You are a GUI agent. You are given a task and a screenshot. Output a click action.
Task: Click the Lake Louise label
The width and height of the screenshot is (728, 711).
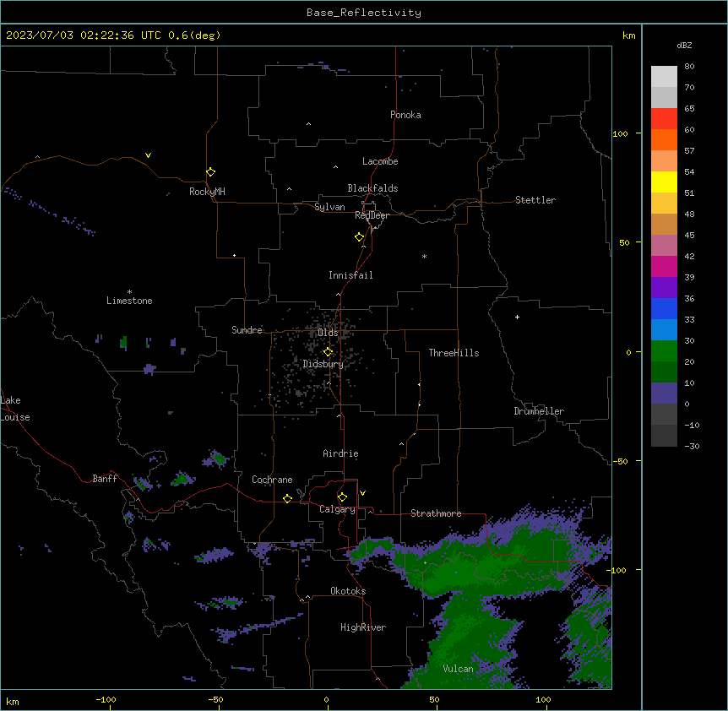point(15,409)
